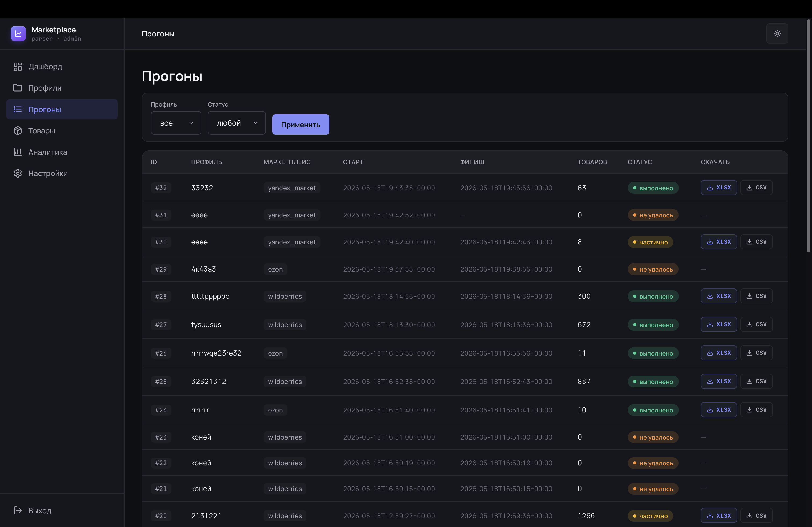Click the СТАРТ column header
The image size is (812, 527).
tap(353, 162)
